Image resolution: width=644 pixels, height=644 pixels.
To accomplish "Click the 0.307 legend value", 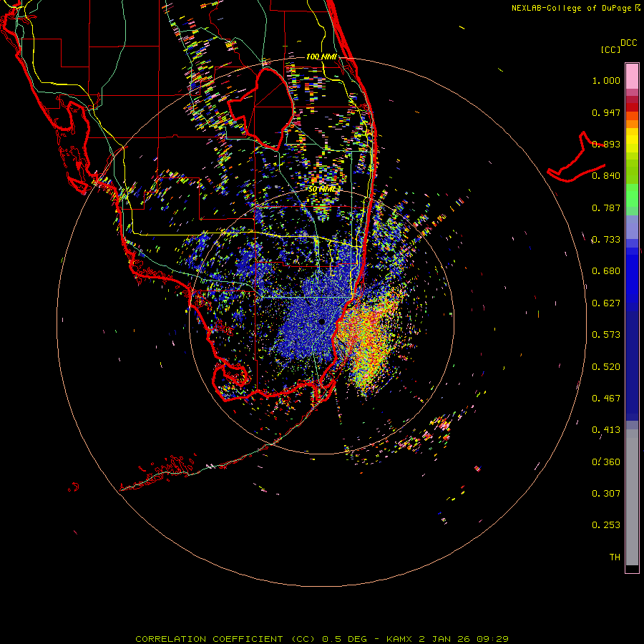I will 606,494.
